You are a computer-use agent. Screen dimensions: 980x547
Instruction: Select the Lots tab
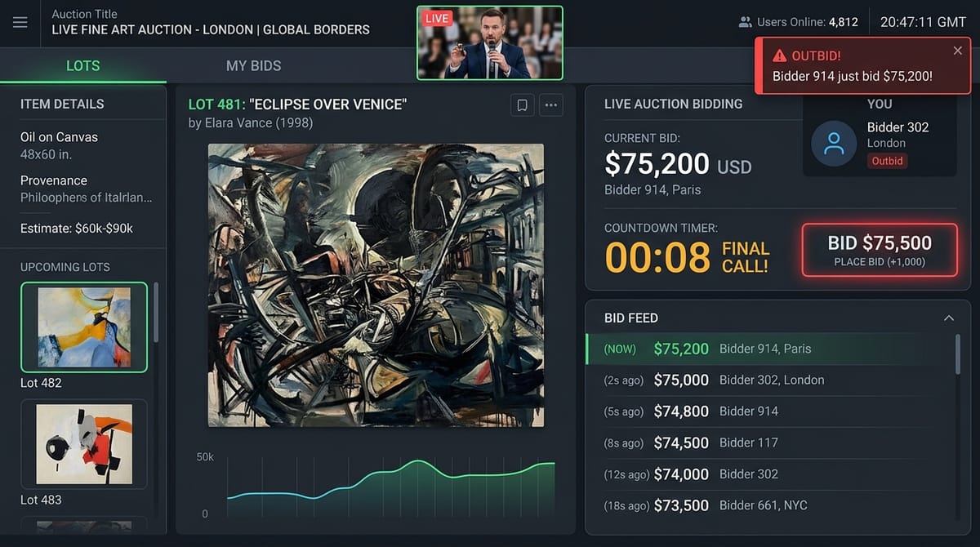point(82,65)
